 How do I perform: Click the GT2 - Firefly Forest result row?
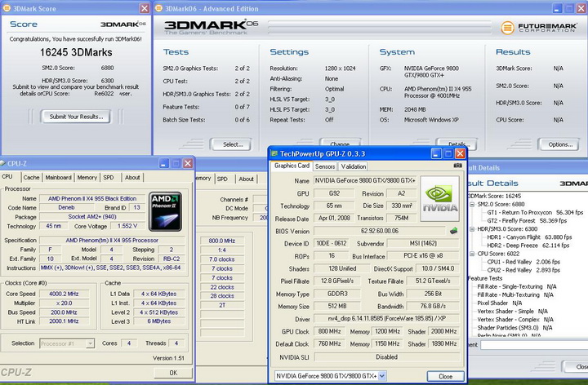coord(527,220)
